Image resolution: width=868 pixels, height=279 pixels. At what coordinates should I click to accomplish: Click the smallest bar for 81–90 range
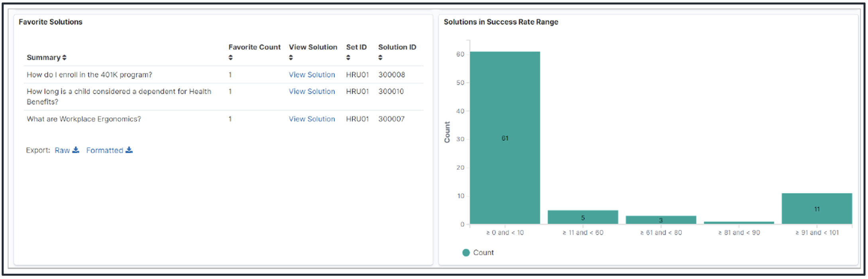[x=739, y=223]
